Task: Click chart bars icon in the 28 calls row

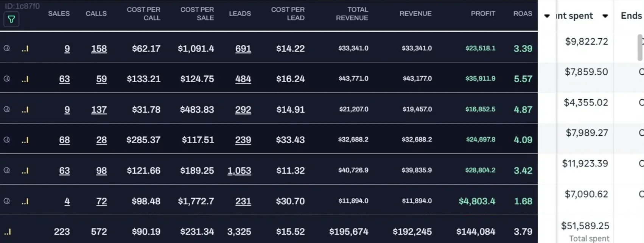Action: (x=25, y=140)
